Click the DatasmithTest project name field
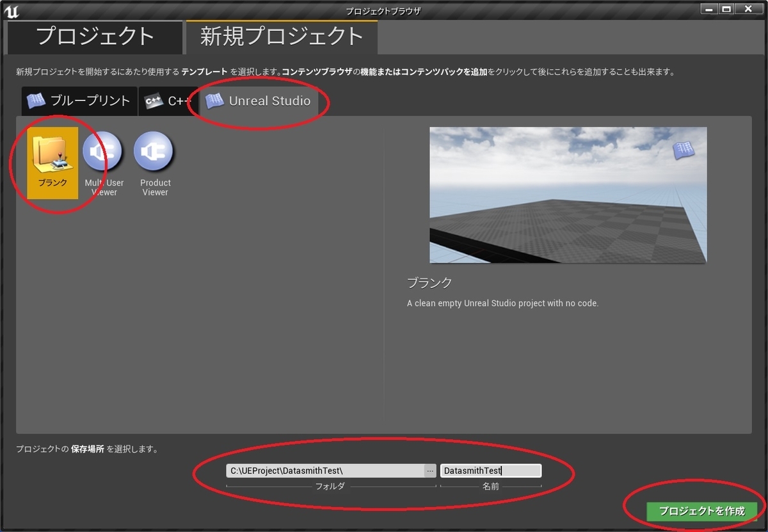 490,470
